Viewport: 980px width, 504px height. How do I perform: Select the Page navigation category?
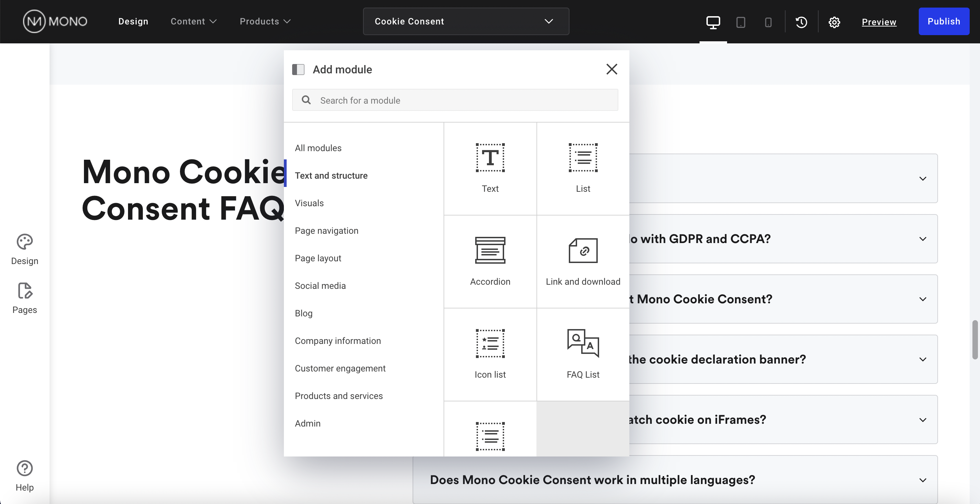coord(327,230)
